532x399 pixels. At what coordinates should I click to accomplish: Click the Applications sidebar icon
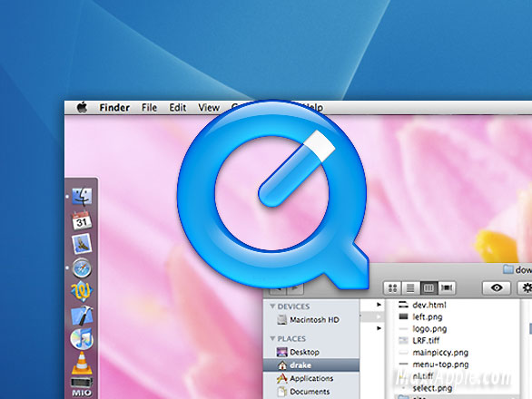point(282,378)
